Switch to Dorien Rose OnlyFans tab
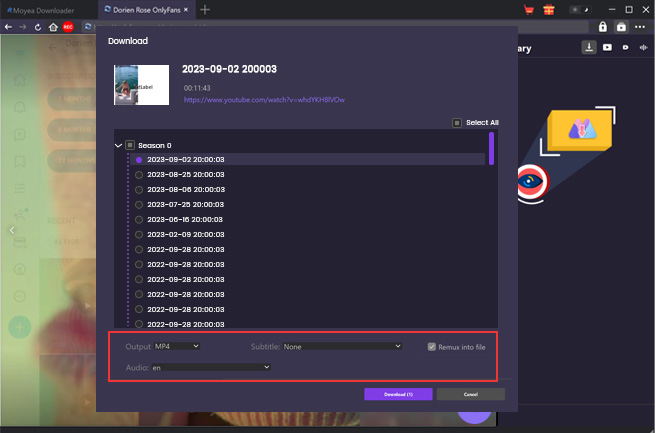The image size is (655, 433). (x=145, y=9)
